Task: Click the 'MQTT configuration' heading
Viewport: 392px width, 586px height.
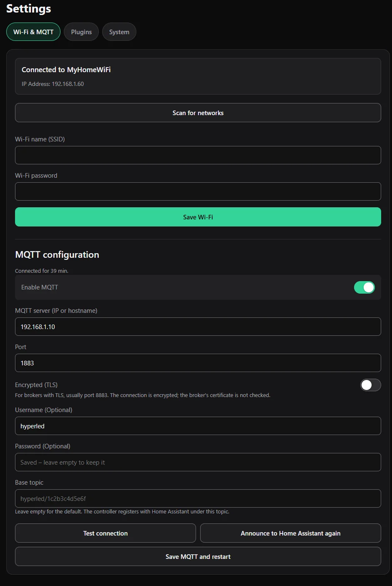Action: pos(57,254)
